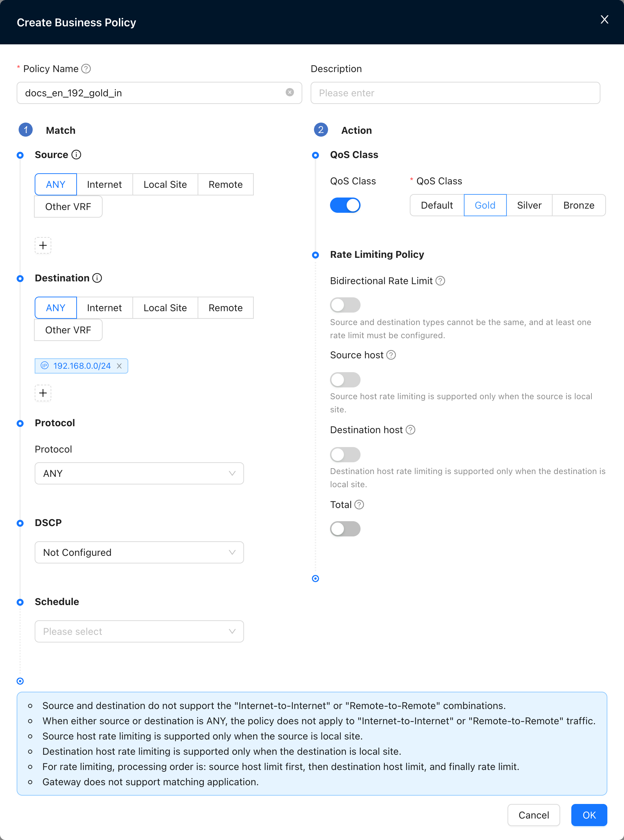624x840 pixels.
Task: Click the Destination info icon
Action: (97, 278)
